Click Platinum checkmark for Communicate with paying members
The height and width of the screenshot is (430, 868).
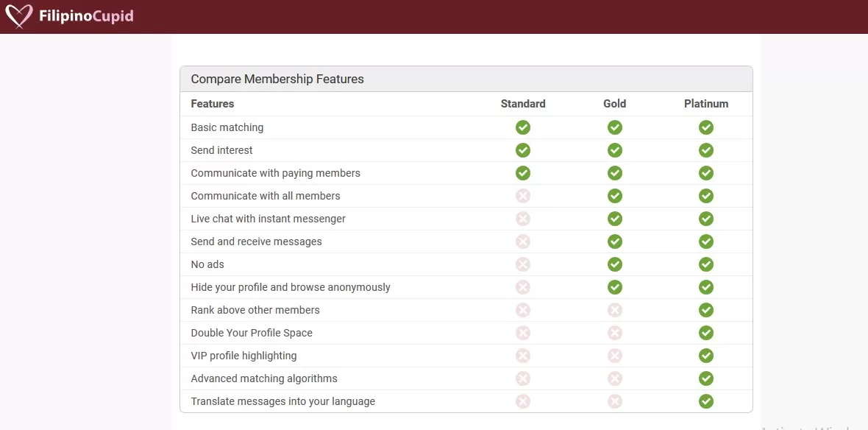point(706,173)
